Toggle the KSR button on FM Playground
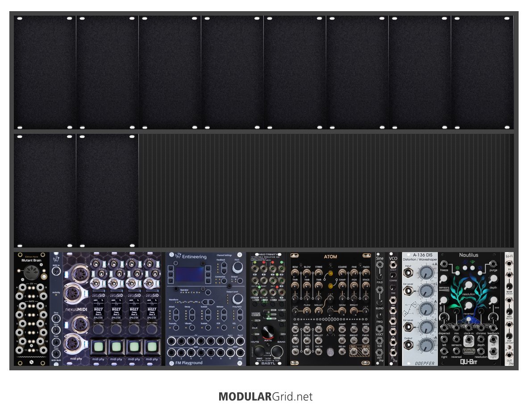 (x=224, y=327)
